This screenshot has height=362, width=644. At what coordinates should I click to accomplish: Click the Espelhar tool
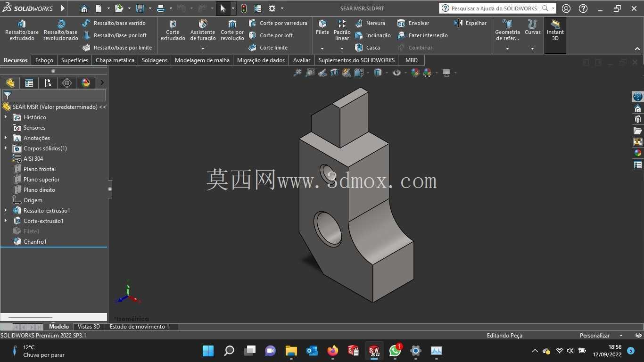pos(470,23)
